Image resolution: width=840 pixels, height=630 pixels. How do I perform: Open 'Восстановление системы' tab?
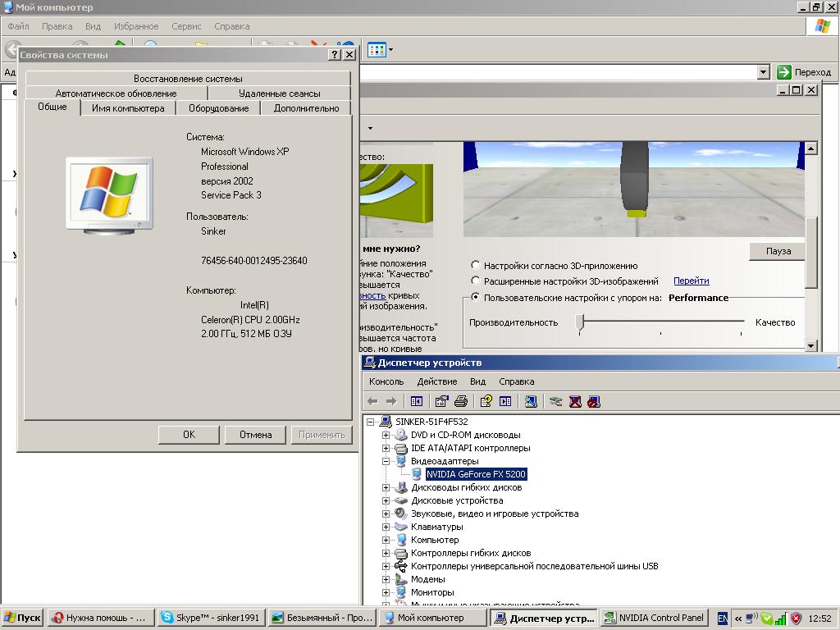[188, 78]
